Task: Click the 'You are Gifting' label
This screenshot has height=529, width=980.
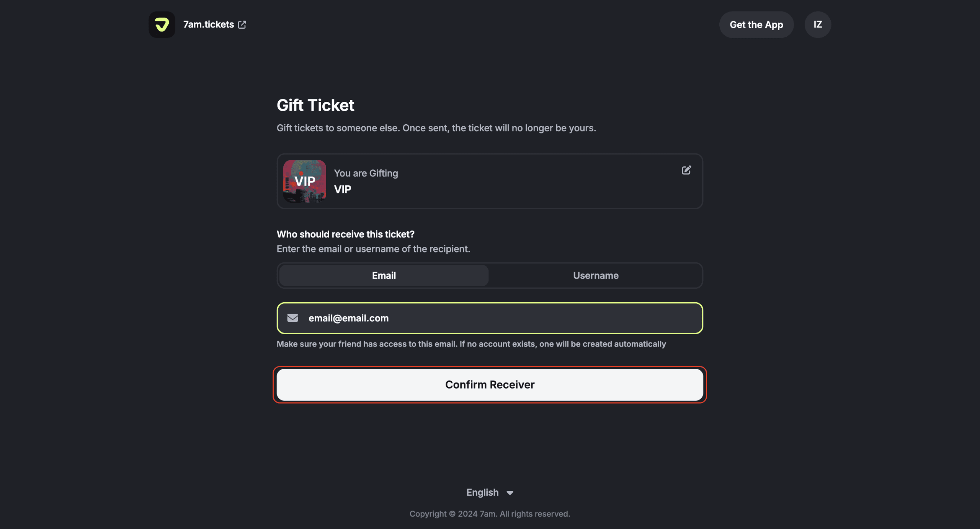Action: coord(366,173)
